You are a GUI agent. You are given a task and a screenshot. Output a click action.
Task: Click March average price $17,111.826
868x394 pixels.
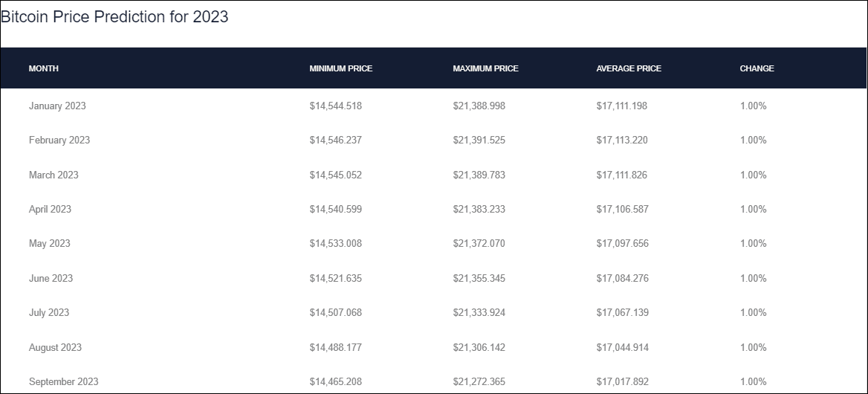622,175
